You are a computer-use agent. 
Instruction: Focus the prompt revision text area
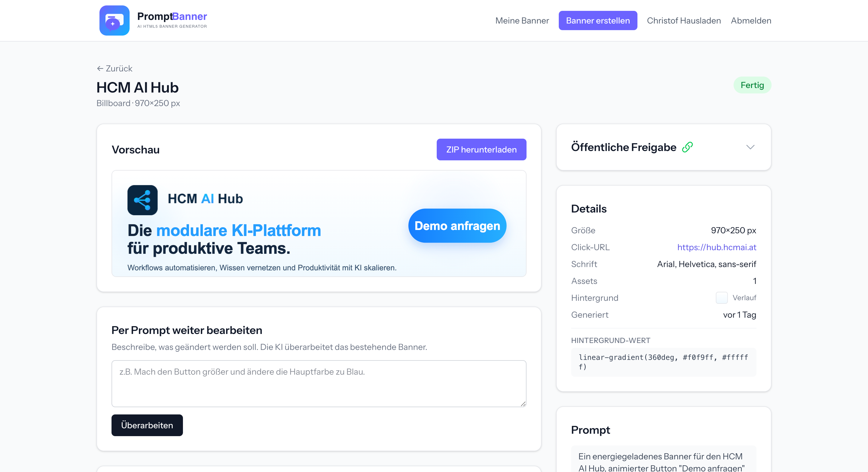tap(319, 384)
